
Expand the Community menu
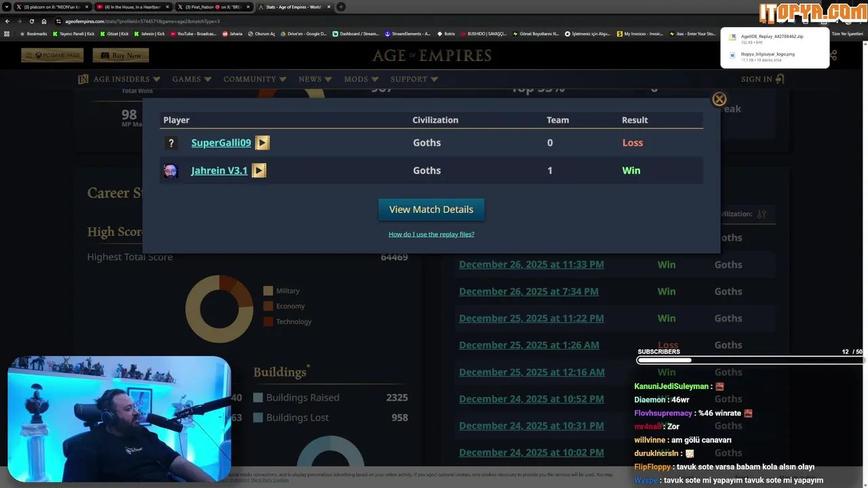(x=254, y=79)
